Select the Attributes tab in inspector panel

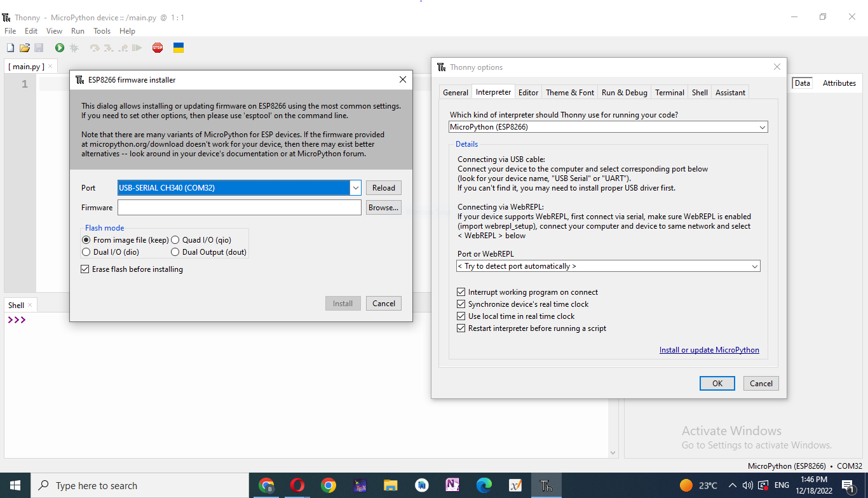(839, 83)
